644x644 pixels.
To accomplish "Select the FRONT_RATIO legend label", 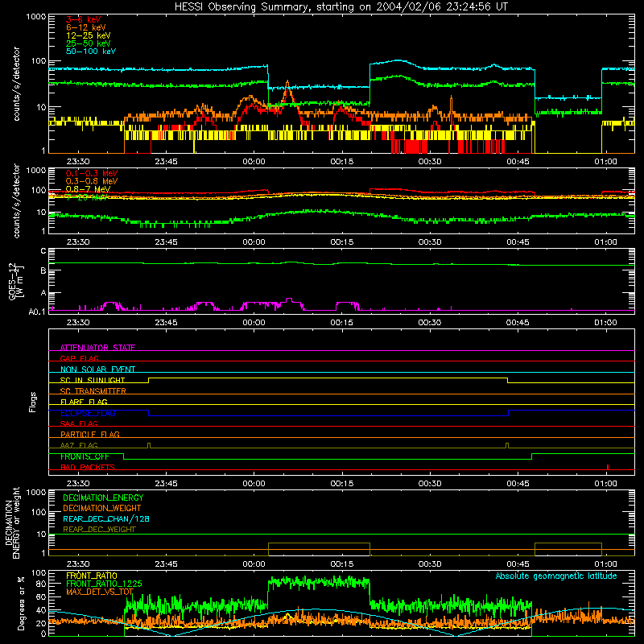I will pyautogui.click(x=92, y=576).
